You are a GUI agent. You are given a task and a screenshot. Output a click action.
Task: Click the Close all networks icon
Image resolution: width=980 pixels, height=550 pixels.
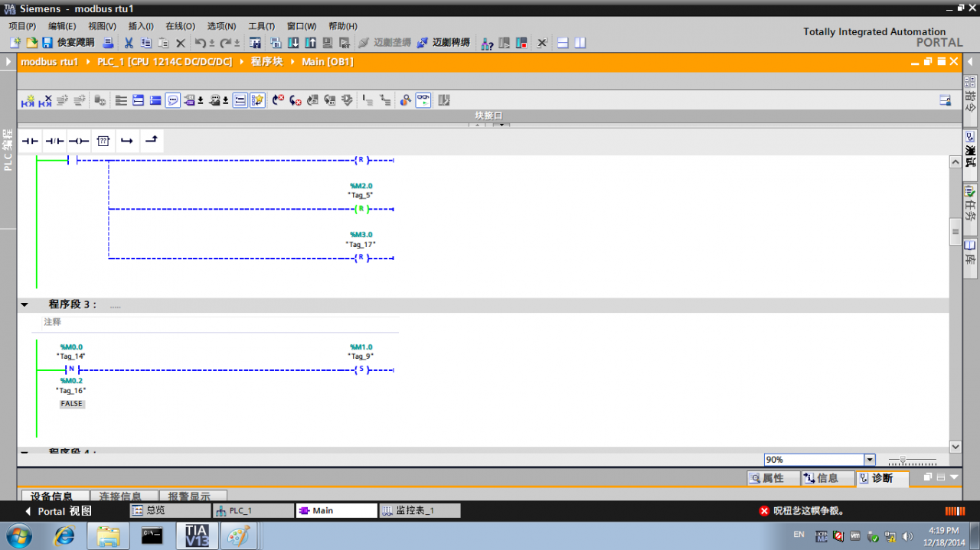155,100
